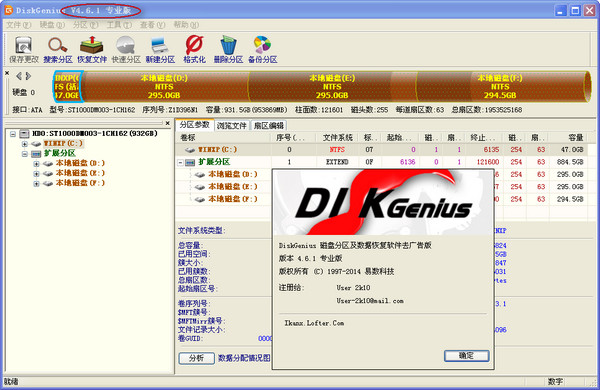600x390 pixels.
Task: Open the 查看 menu
Action: point(152,25)
